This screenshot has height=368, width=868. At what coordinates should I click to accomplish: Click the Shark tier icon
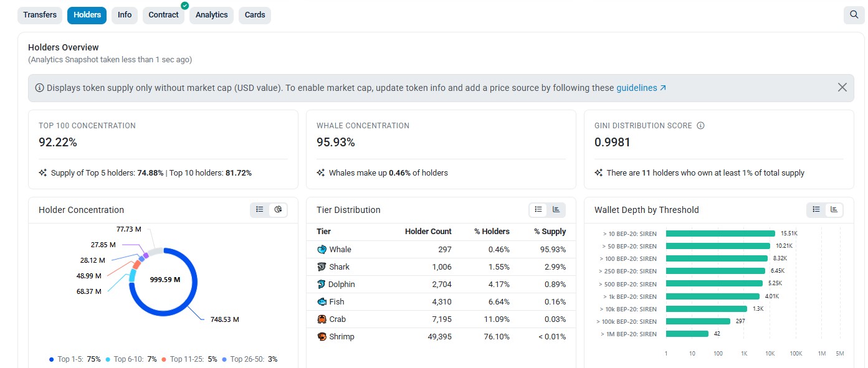[322, 267]
